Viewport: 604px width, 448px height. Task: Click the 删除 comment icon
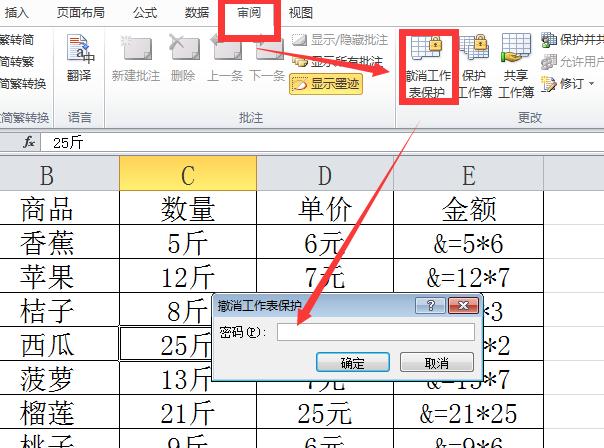(x=183, y=58)
